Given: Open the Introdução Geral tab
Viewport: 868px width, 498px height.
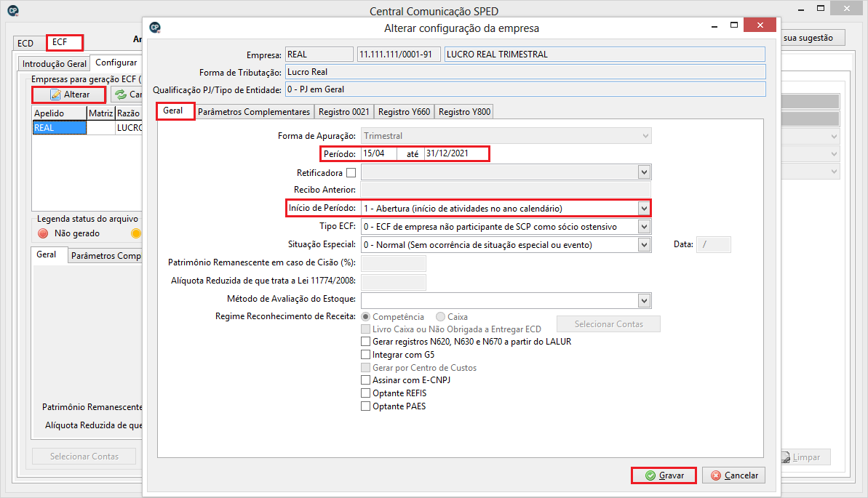Looking at the screenshot, I should (x=55, y=64).
